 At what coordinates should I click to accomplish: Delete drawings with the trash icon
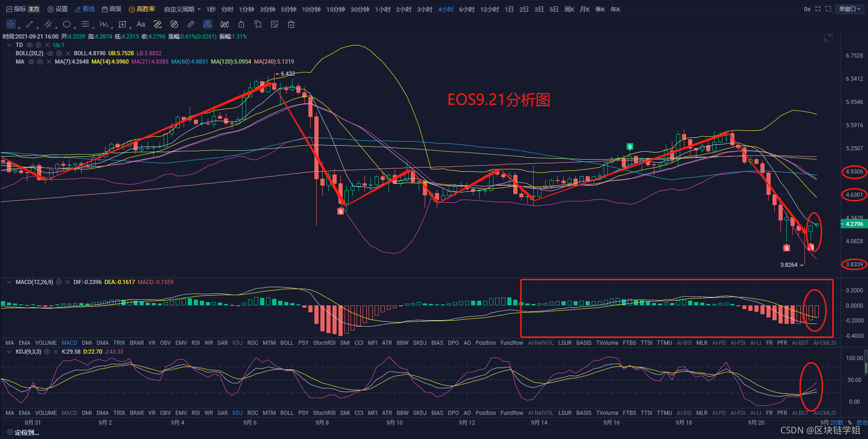(291, 24)
